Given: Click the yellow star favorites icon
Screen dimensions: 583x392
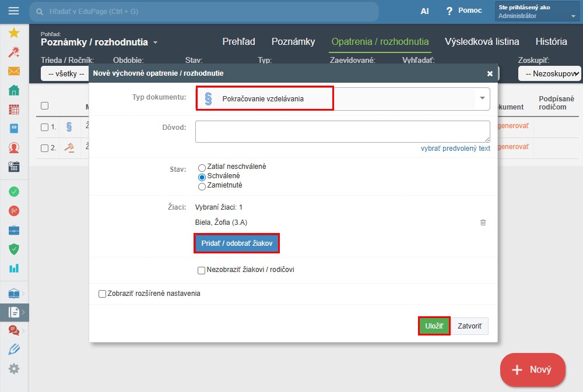Looking at the screenshot, I should click(14, 33).
